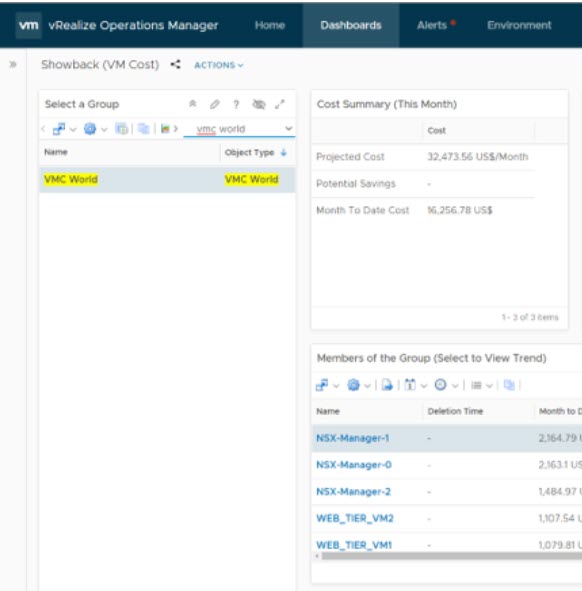Screen dimensions: 582x591
Task: Click the gear actions icon in Members toolbar
Action: 353,385
